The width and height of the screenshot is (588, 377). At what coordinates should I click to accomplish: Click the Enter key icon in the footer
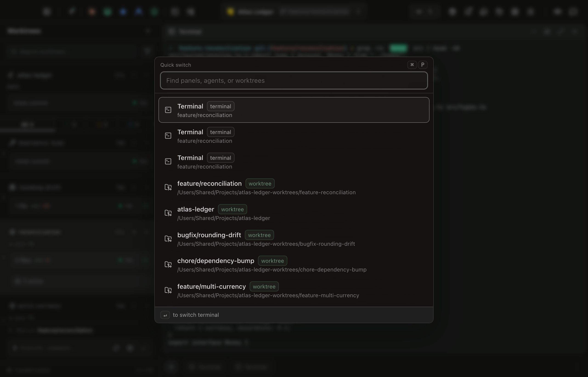165,315
